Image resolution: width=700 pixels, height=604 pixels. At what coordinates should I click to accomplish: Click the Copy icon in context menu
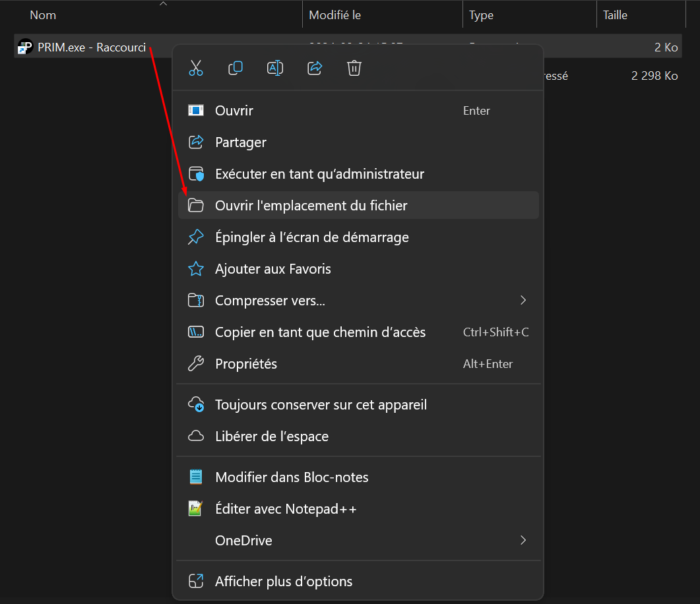[236, 68]
